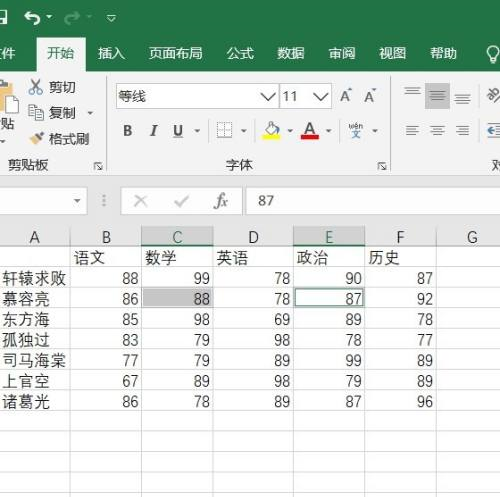Open the 页面布局 ribbon tab
This screenshot has width=500, height=497.
175,53
